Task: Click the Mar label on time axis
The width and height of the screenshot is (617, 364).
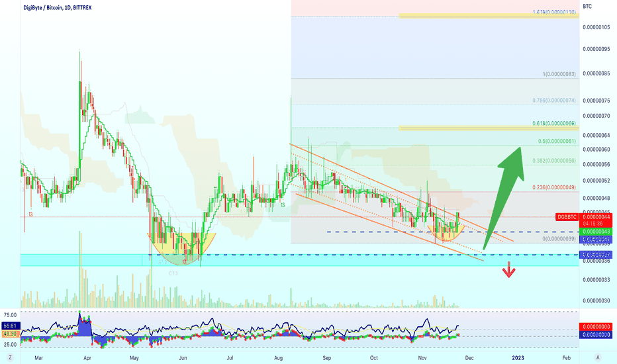Action: pyautogui.click(x=38, y=357)
